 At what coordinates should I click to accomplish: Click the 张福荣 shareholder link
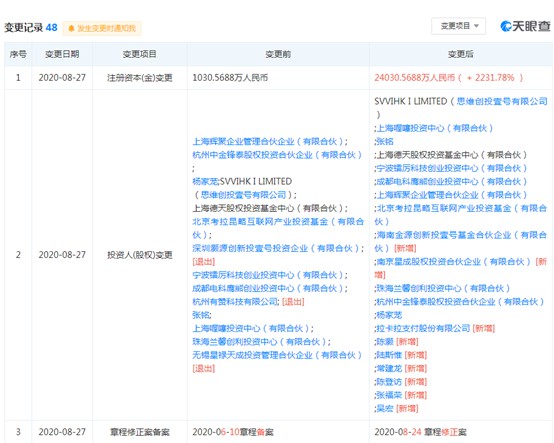click(389, 395)
